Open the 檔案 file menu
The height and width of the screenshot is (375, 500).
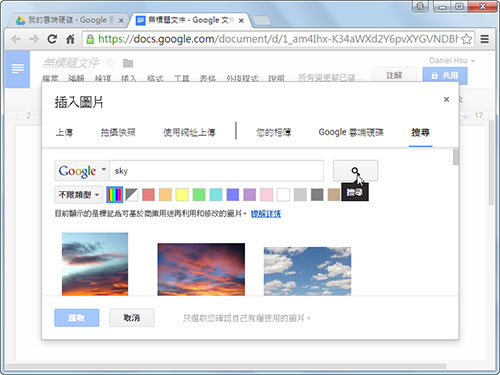click(x=51, y=78)
